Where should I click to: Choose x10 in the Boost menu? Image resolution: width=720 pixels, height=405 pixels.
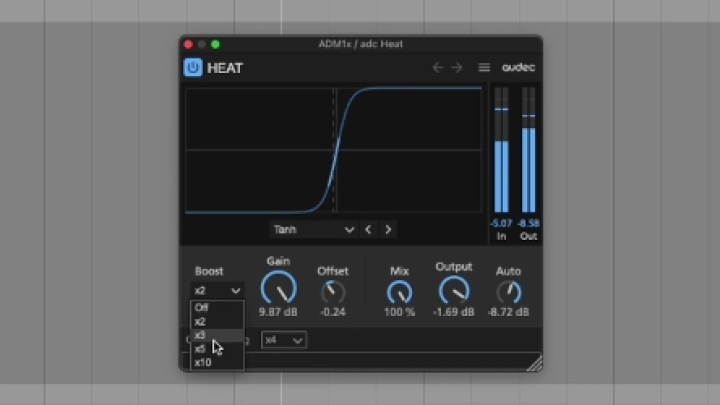coord(217,362)
